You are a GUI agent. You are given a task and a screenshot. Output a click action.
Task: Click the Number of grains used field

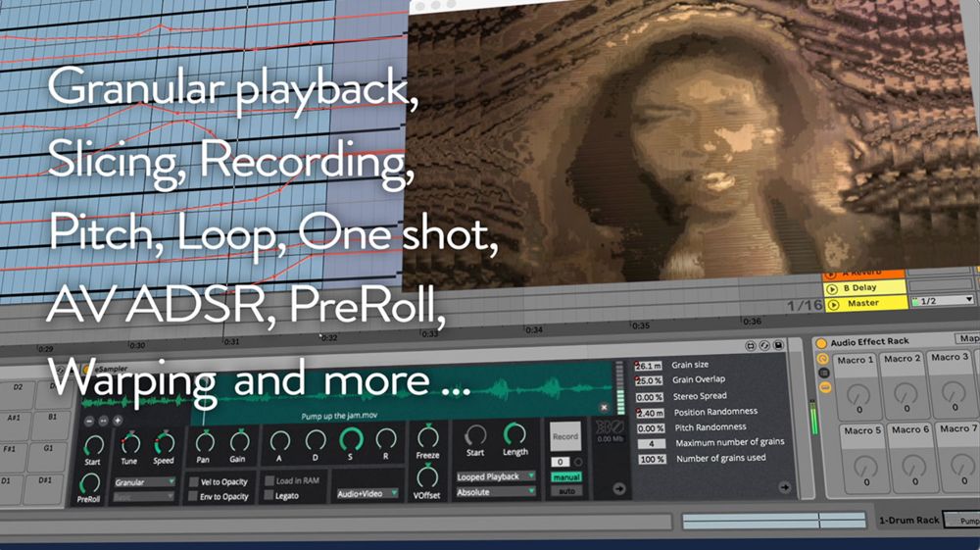[652, 460]
